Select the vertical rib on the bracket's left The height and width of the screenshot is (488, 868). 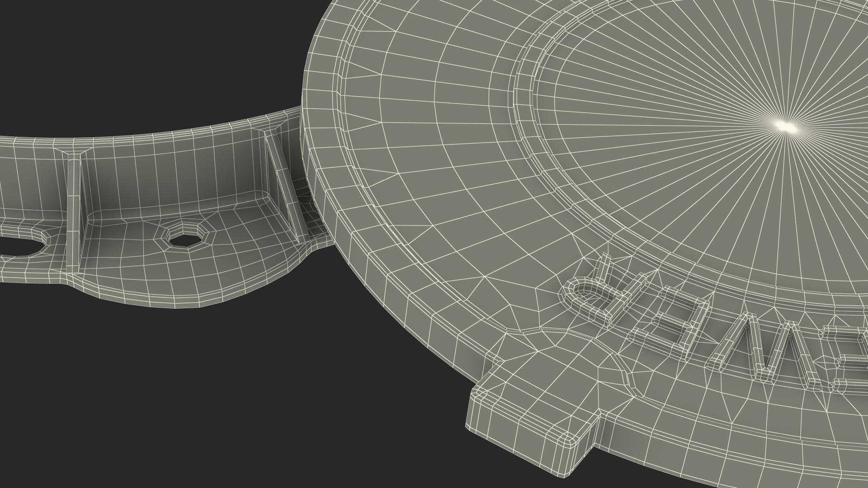(x=73, y=212)
